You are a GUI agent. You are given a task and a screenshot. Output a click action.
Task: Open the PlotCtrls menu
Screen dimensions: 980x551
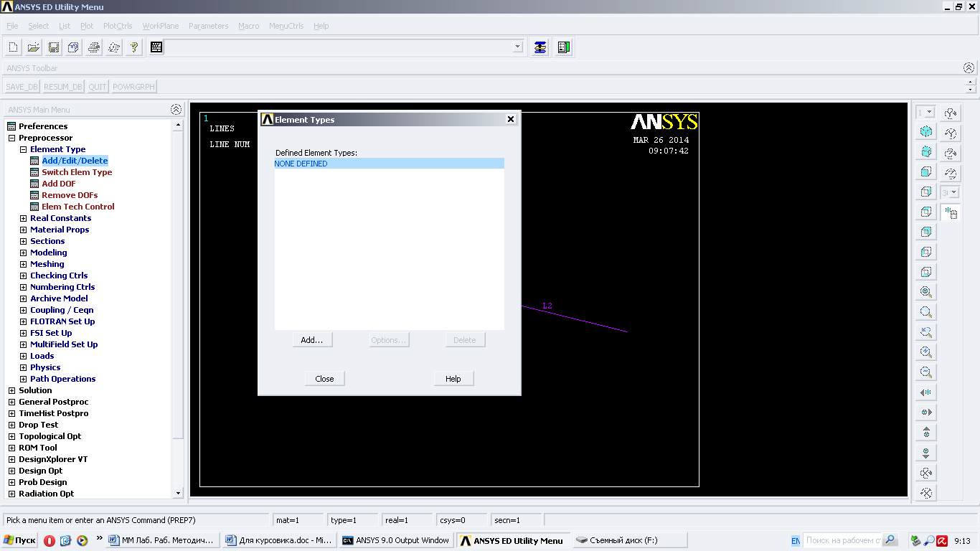pos(118,26)
